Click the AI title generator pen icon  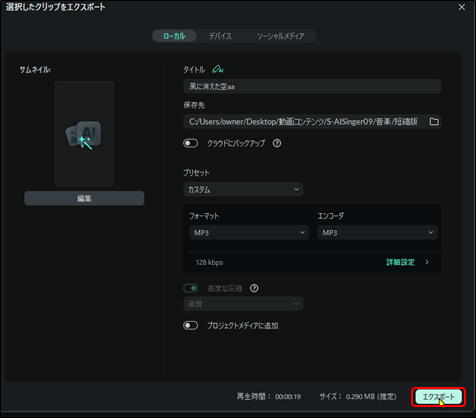218,69
